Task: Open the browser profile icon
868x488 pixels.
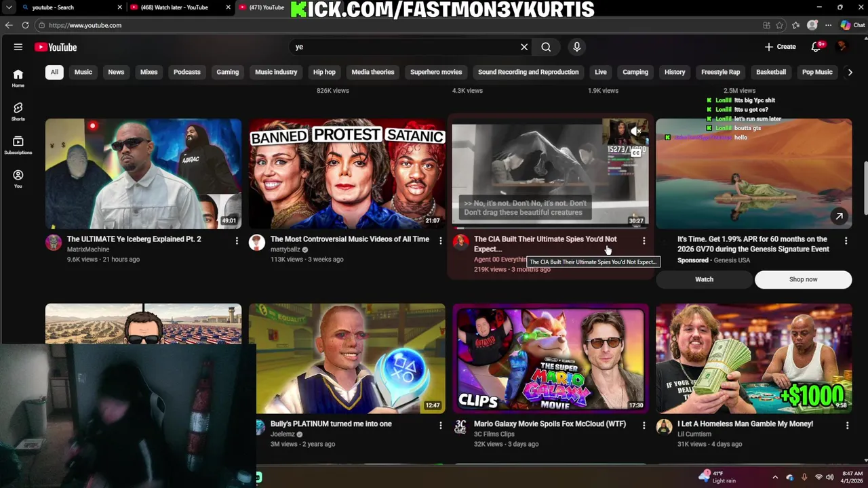Action: click(812, 25)
